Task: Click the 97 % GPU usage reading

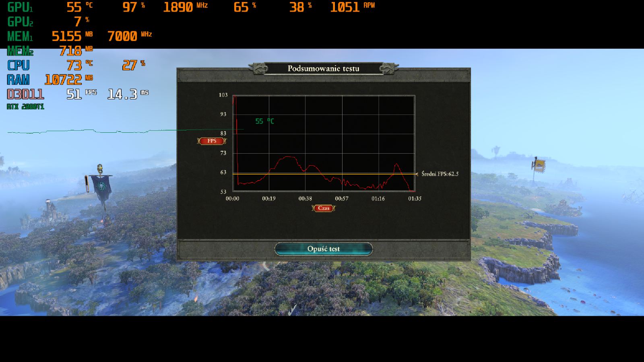Action: (134, 7)
